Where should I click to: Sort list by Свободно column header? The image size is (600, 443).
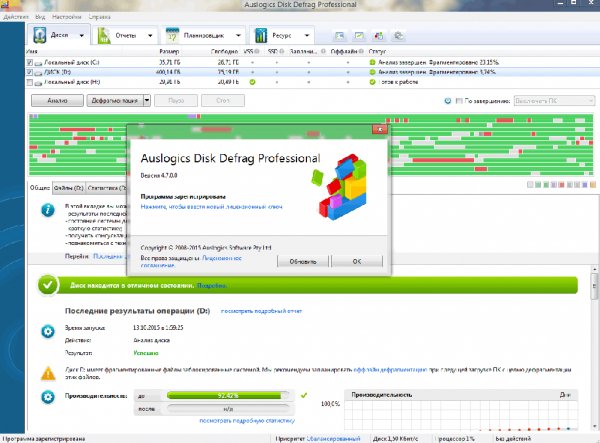pos(224,51)
